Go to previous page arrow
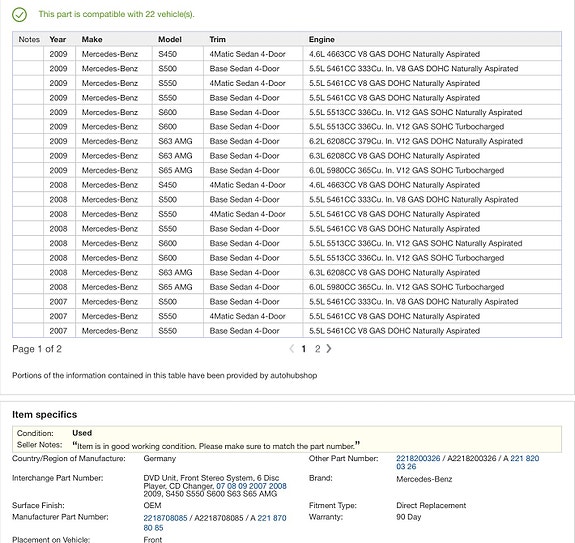Viewport: 575px width, 543px height. (292, 349)
